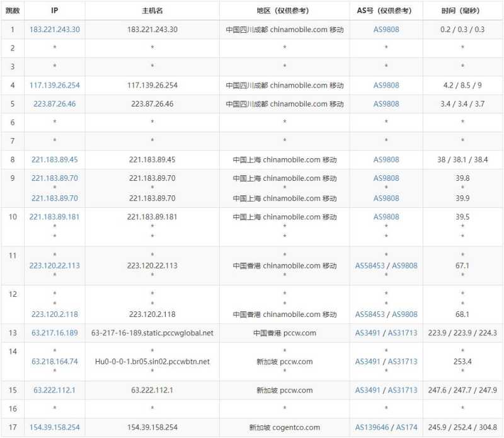Select hostname Hu0-0-0-1.br05.sin02.pccwbtn.net
Screen dimensions: 504x438
pyautogui.click(x=152, y=362)
